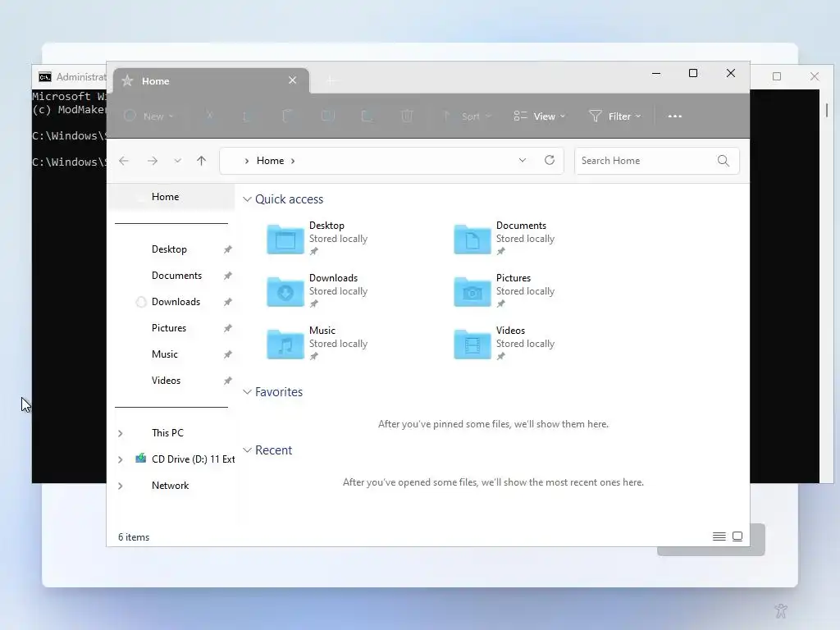
Task: Click the Share icon in the toolbar
Action: point(367,116)
